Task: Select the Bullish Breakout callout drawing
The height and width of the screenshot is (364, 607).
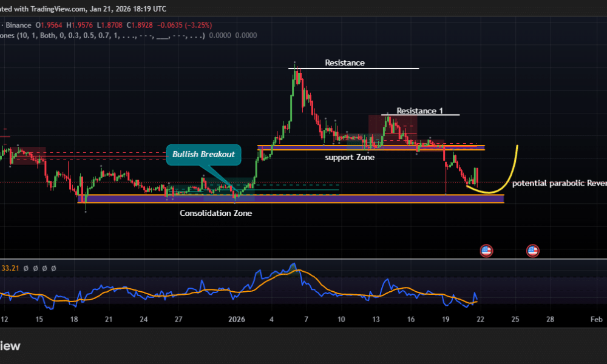Action: (x=203, y=155)
